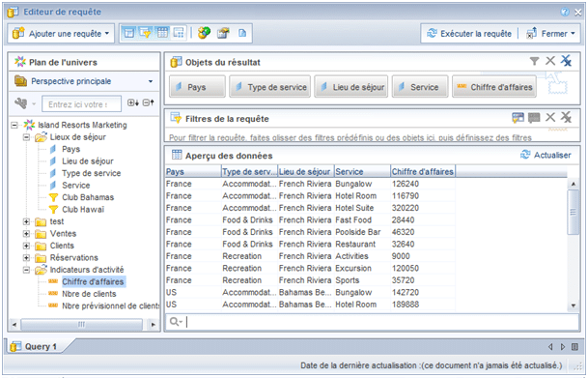588x378 pixels.
Task: Click the Chiffre d'affaires result object
Action: 494,87
